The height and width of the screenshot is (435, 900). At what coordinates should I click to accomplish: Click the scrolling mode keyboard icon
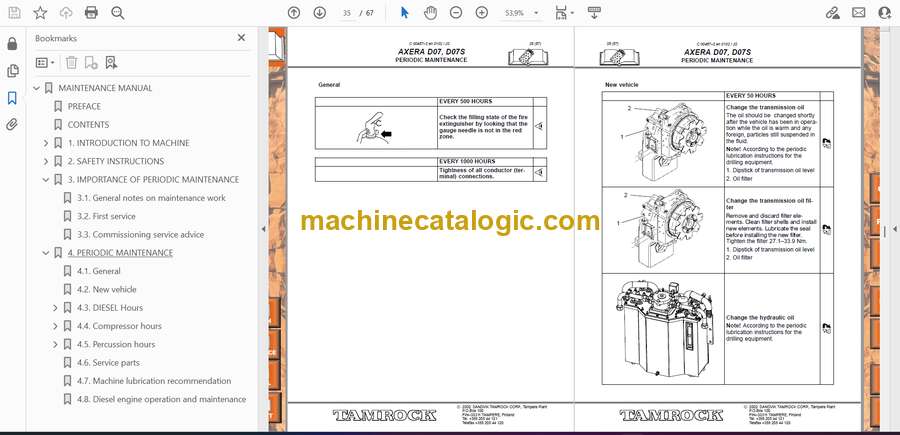tap(594, 13)
